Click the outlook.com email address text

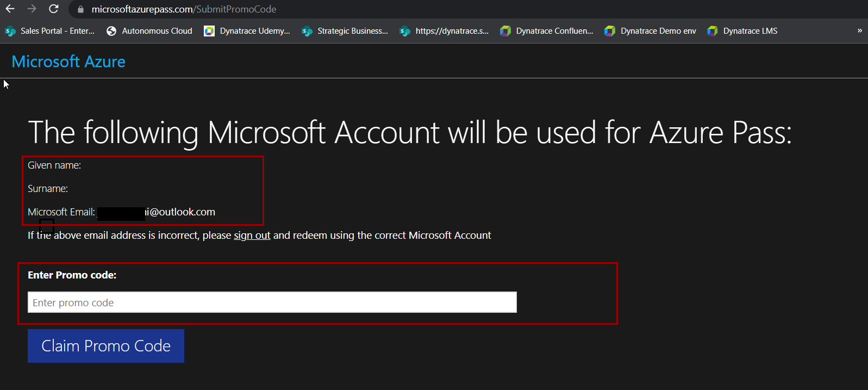(180, 212)
